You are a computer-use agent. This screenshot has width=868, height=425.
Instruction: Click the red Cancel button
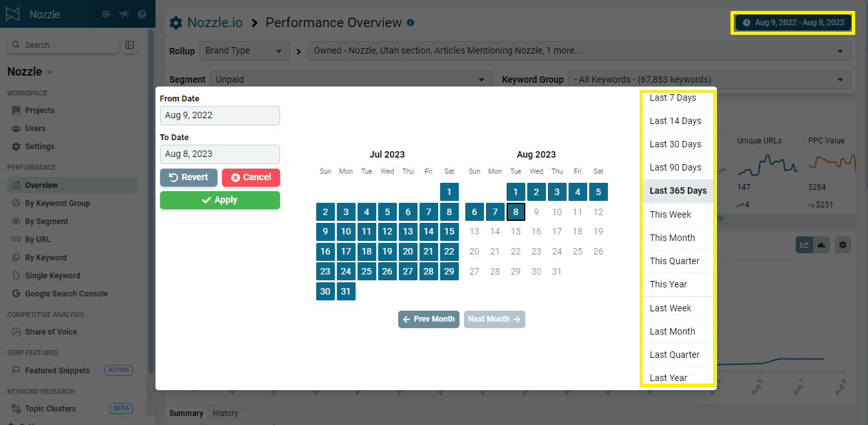pos(251,178)
